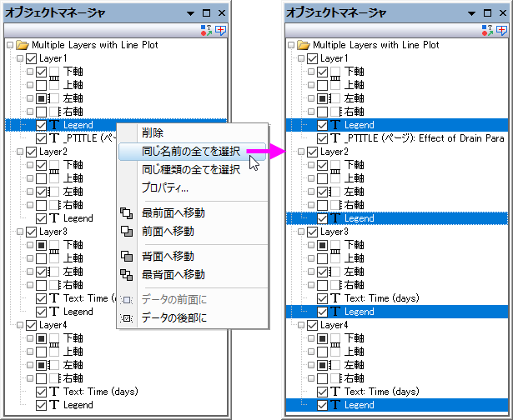Click the left axis icon of Layer2 左軸, left panel
Image resolution: width=513 pixels, height=420 pixels.
tap(54, 192)
